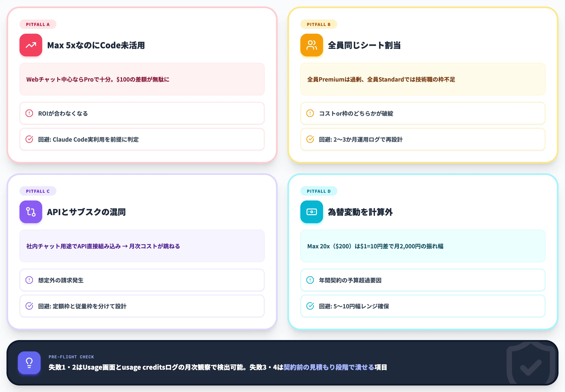This screenshot has width=565, height=392.
Task: Click the PRE-FLIGHT CHECK label
Action: [x=71, y=357]
